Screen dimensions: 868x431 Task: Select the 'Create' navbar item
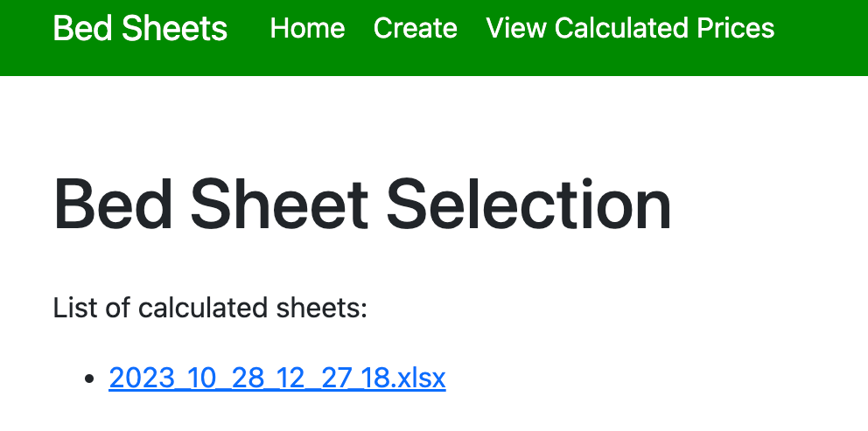(x=415, y=28)
